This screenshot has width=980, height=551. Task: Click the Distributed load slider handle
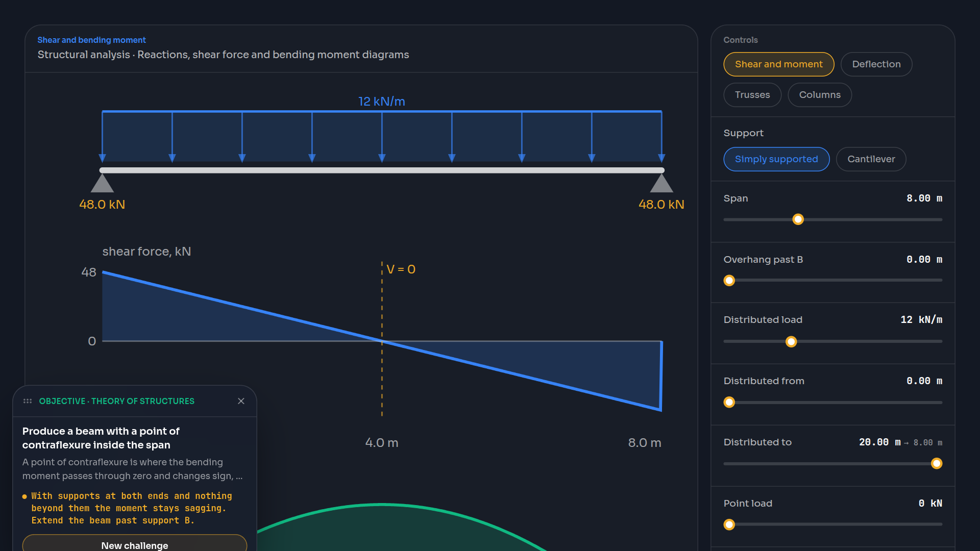point(791,342)
